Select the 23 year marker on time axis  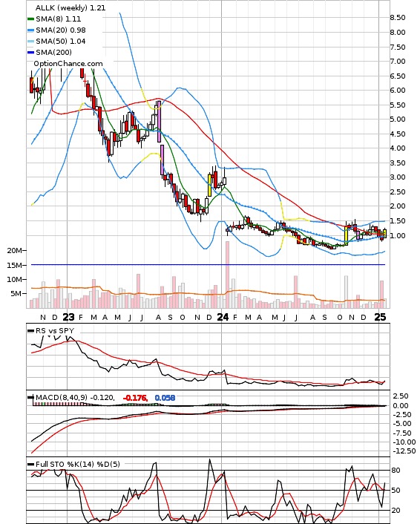pos(68,317)
